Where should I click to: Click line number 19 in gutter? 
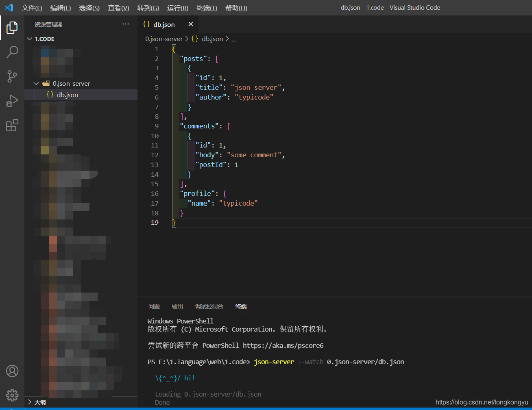click(x=155, y=222)
